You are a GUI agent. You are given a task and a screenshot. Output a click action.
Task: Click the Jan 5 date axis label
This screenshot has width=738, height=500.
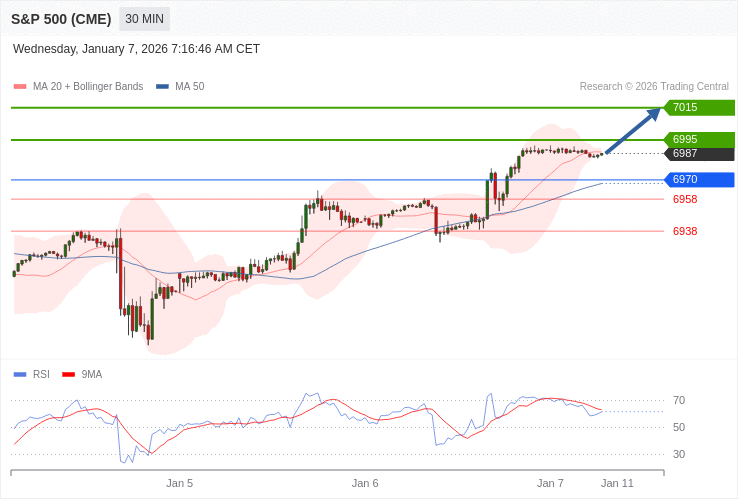tap(179, 484)
